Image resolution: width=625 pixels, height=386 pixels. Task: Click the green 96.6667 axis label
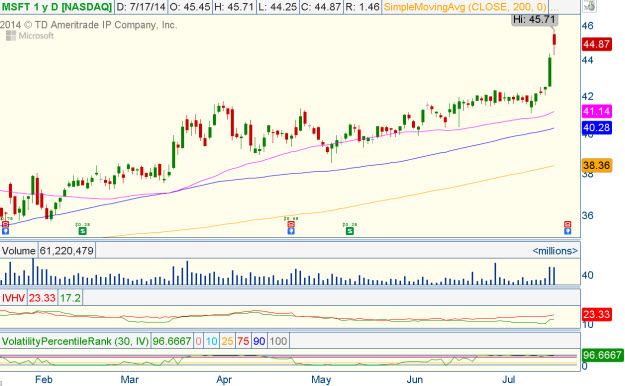coord(602,355)
